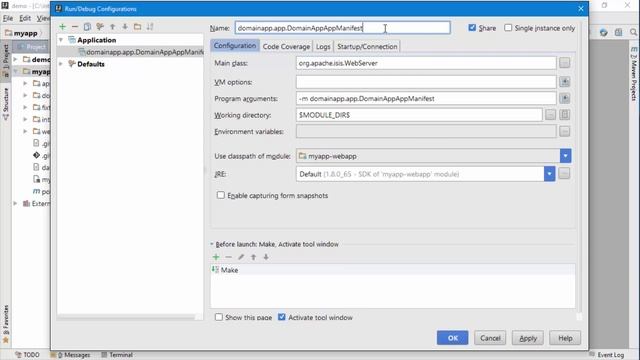Collapse myapp project folder in tree
640x360 pixels.
(x=16, y=71)
